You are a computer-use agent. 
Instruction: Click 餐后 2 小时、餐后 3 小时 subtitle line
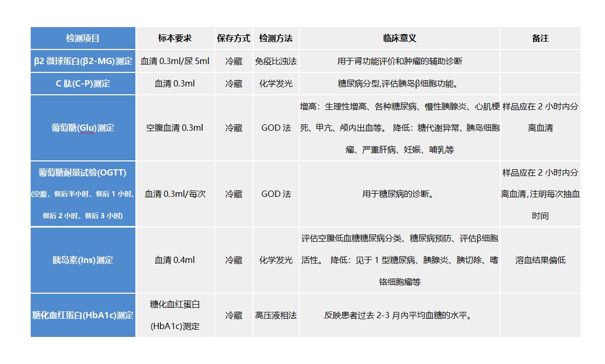pyautogui.click(x=83, y=216)
